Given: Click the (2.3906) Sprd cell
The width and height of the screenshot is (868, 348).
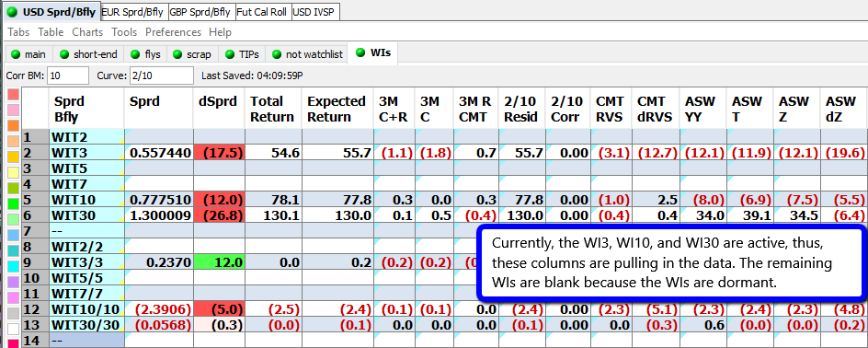Looking at the screenshot, I should [x=159, y=309].
